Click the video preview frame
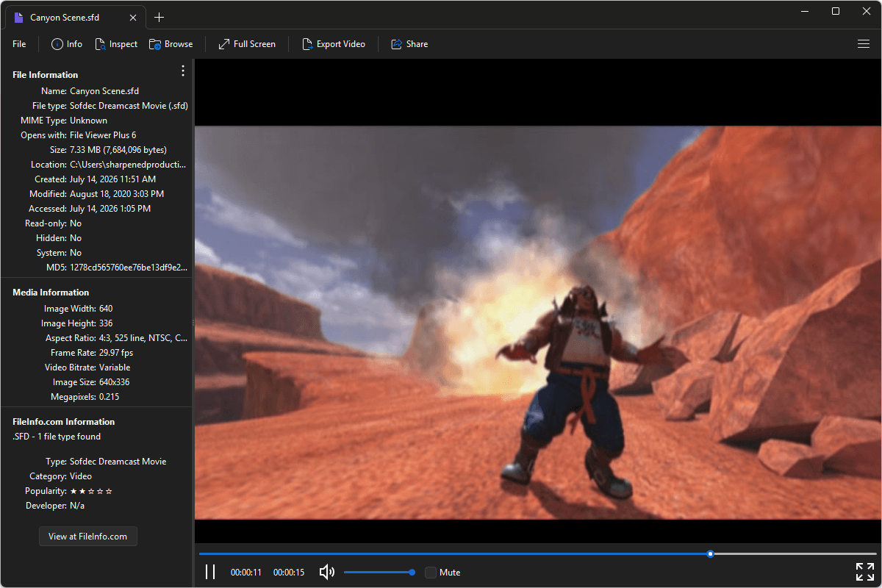The width and height of the screenshot is (882, 588). coord(538,323)
